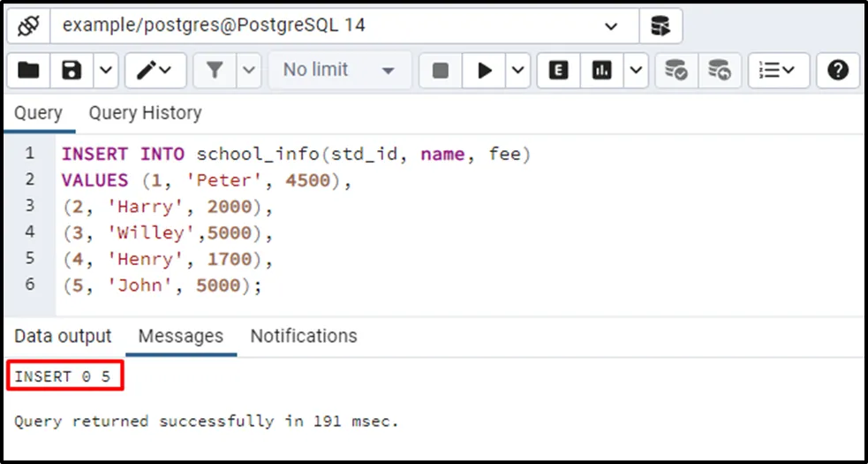
Task: Open the Notifications tab
Action: (x=303, y=337)
